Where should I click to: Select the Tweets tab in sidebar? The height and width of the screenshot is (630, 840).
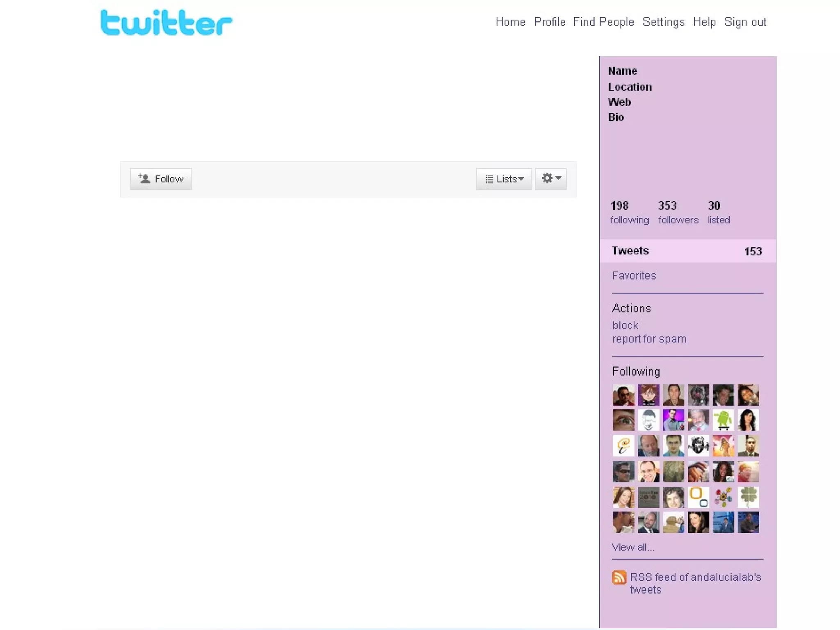point(630,251)
